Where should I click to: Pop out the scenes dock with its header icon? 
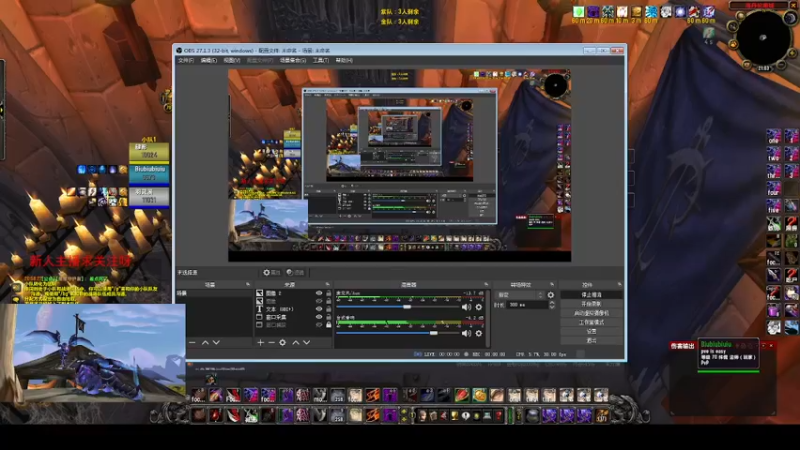pyautogui.click(x=248, y=284)
